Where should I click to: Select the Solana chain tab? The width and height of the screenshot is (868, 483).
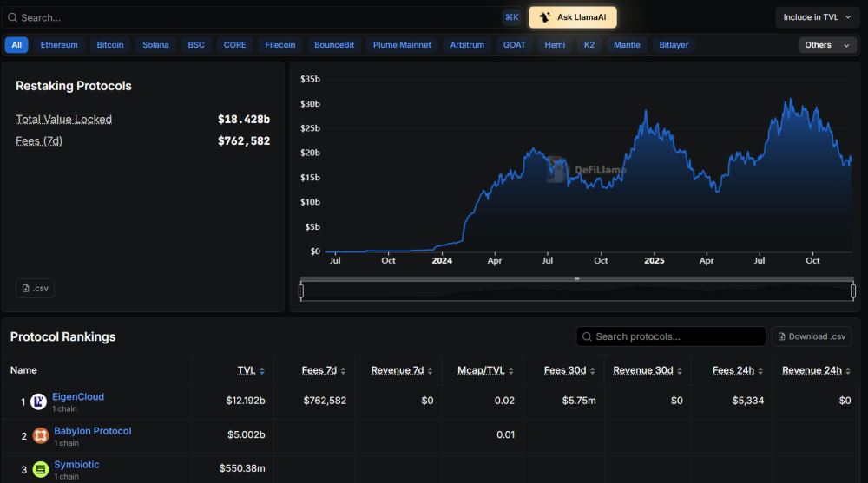(x=155, y=45)
